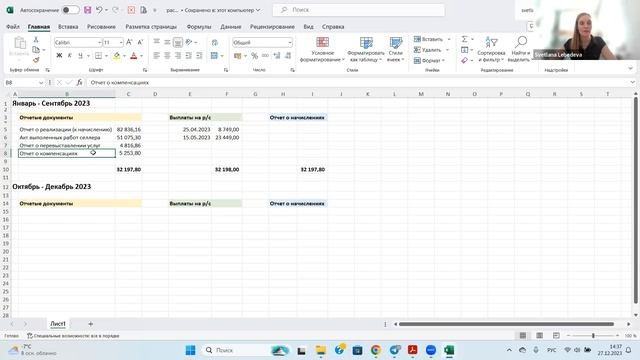Image resolution: width=640 pixels, height=360 pixels.
Task: Increase font size with larger A
Action: [x=129, y=42]
